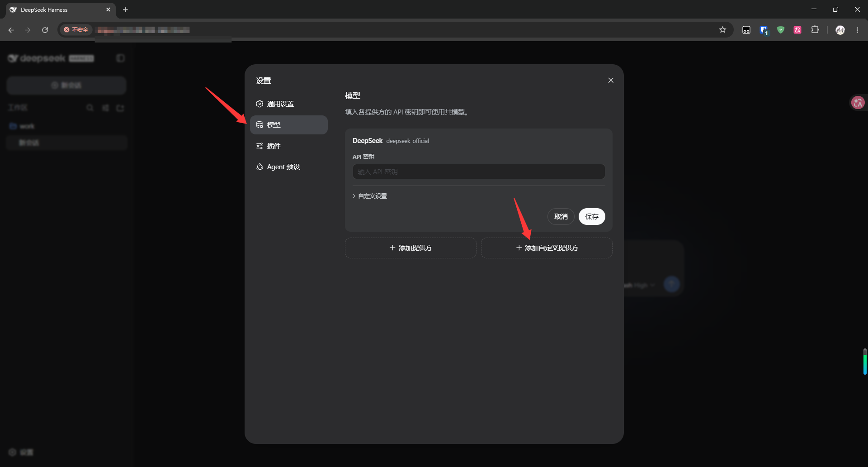
Task: Click the gear icon beside 通用设置
Action: pos(259,104)
